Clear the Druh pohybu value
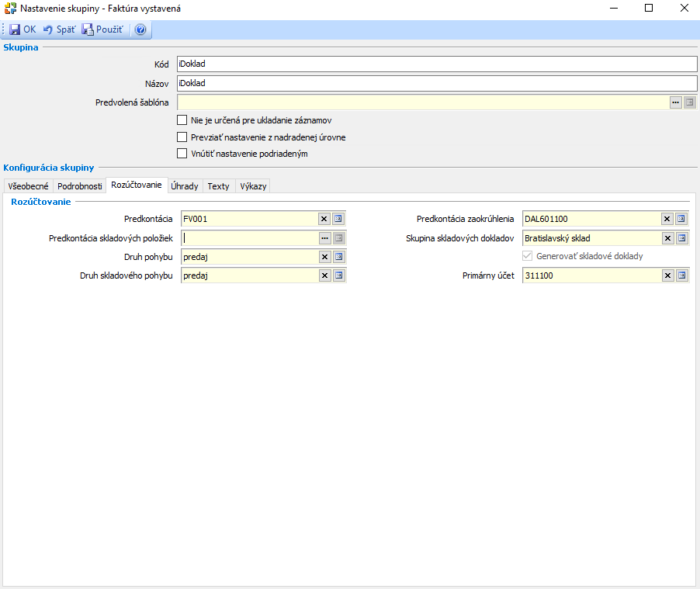The width and height of the screenshot is (700, 589). (324, 257)
